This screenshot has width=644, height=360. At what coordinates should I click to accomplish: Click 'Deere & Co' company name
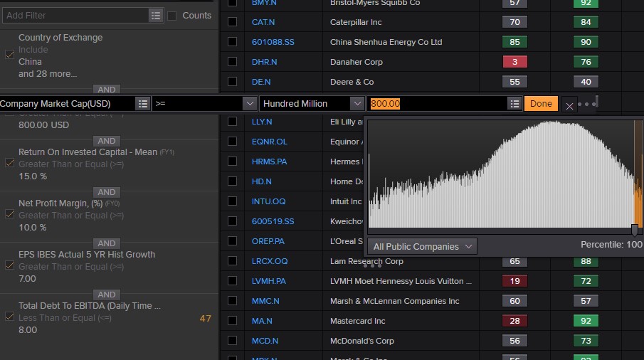pyautogui.click(x=352, y=82)
